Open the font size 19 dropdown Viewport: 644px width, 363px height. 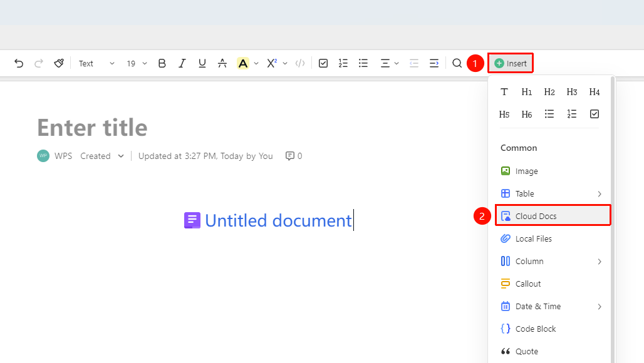(137, 64)
